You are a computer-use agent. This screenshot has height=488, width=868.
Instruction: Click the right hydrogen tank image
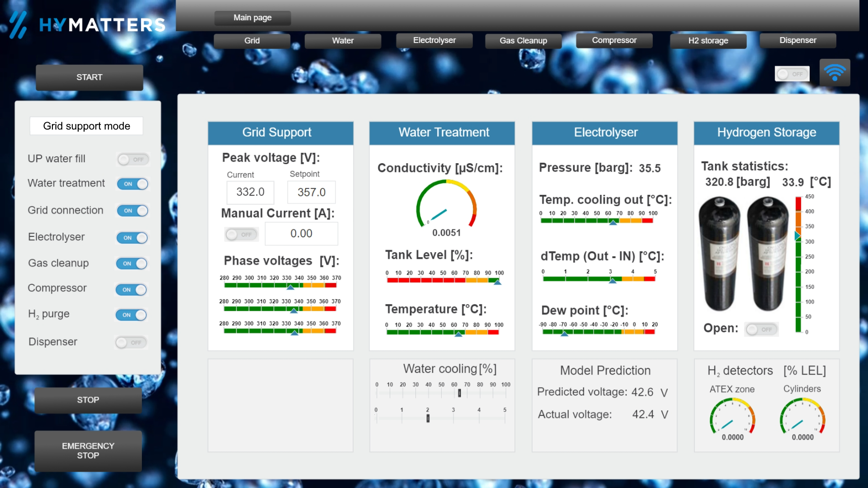[768, 253]
